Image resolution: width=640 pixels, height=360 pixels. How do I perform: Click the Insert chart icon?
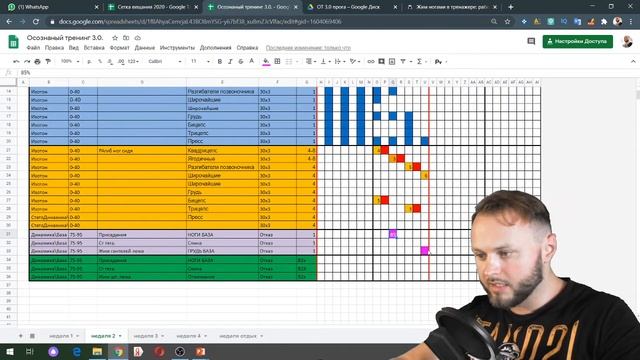point(392,62)
